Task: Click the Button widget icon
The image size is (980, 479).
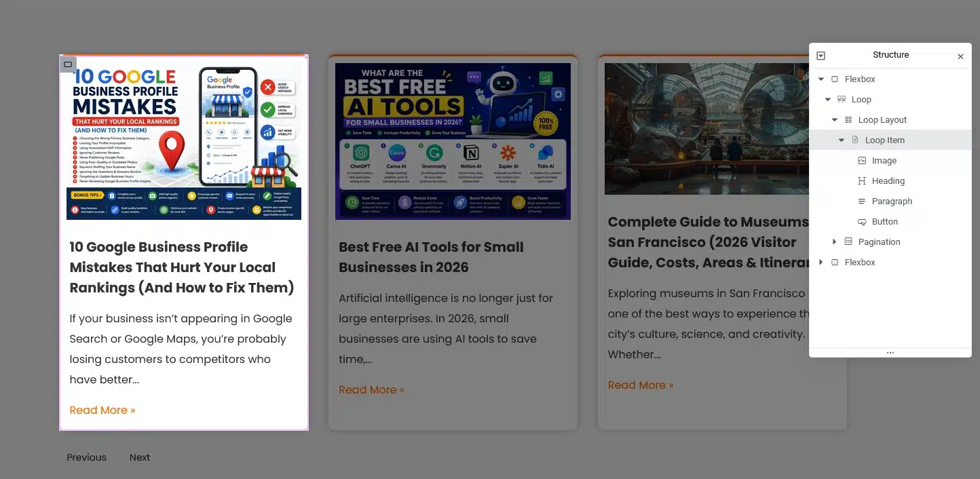Action: click(x=862, y=222)
